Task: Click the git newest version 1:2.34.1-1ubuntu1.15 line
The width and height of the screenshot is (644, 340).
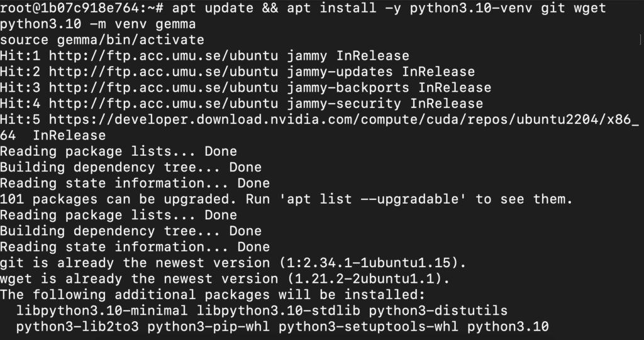Action: 233,263
